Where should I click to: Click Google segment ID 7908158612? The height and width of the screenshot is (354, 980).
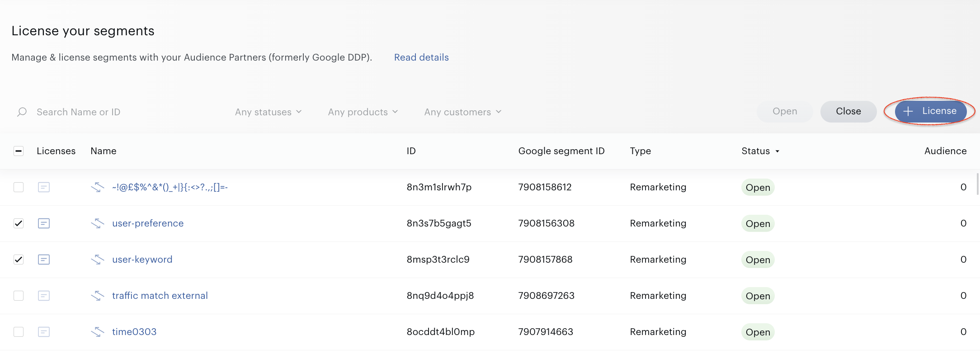point(545,187)
